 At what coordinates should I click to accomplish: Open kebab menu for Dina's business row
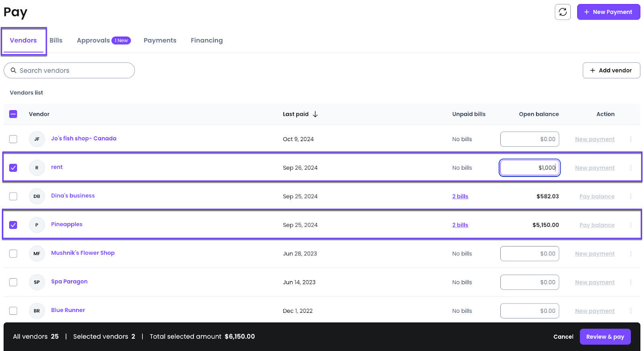tap(631, 196)
